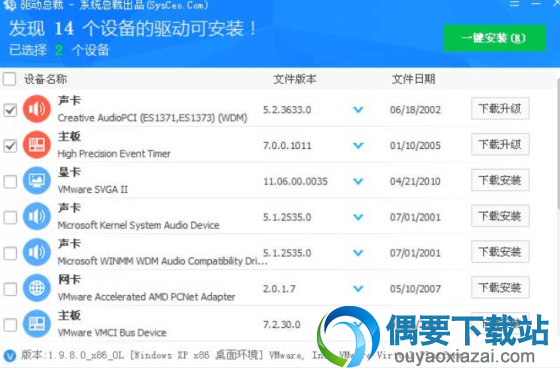The height and width of the screenshot is (368, 560).
Task: Click the date 06/18/2002
Action: tap(415, 110)
